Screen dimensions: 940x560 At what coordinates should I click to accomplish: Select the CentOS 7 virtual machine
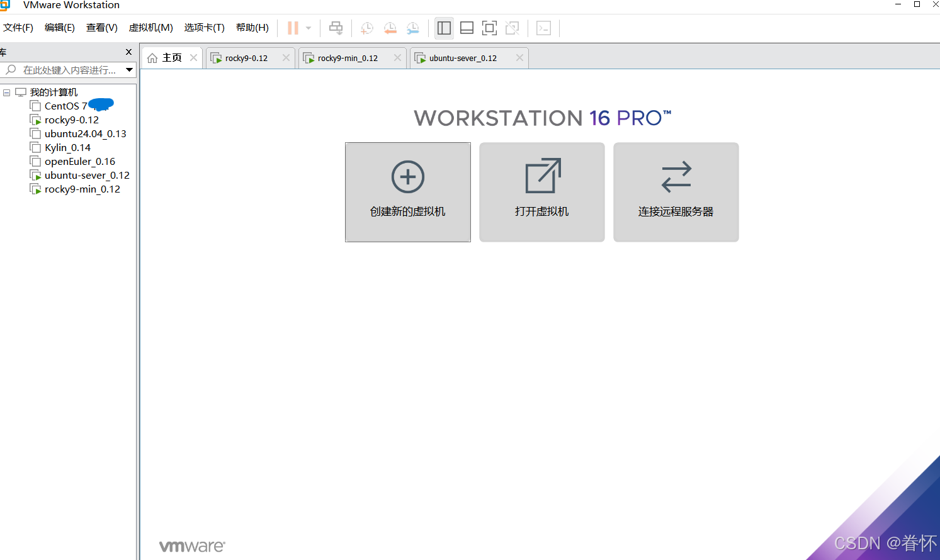point(66,106)
